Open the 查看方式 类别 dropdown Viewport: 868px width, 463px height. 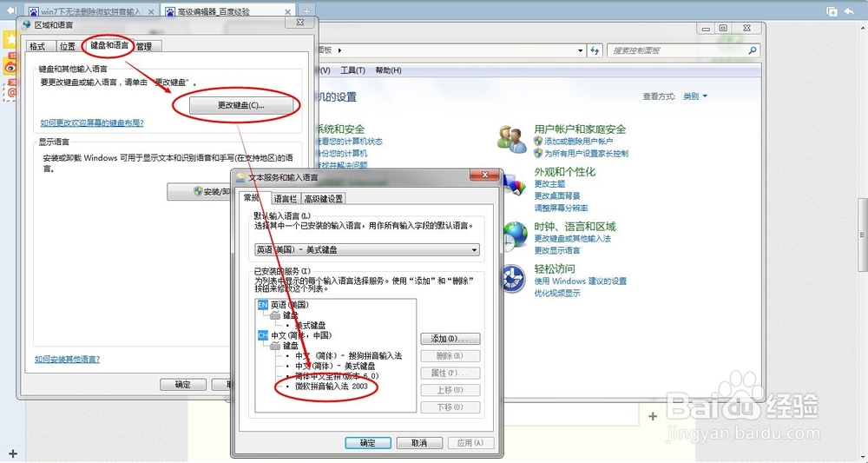[695, 96]
